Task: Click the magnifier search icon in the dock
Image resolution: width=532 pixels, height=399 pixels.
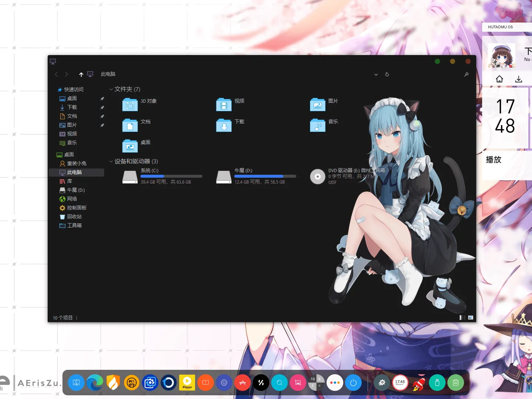Action: pos(280,383)
